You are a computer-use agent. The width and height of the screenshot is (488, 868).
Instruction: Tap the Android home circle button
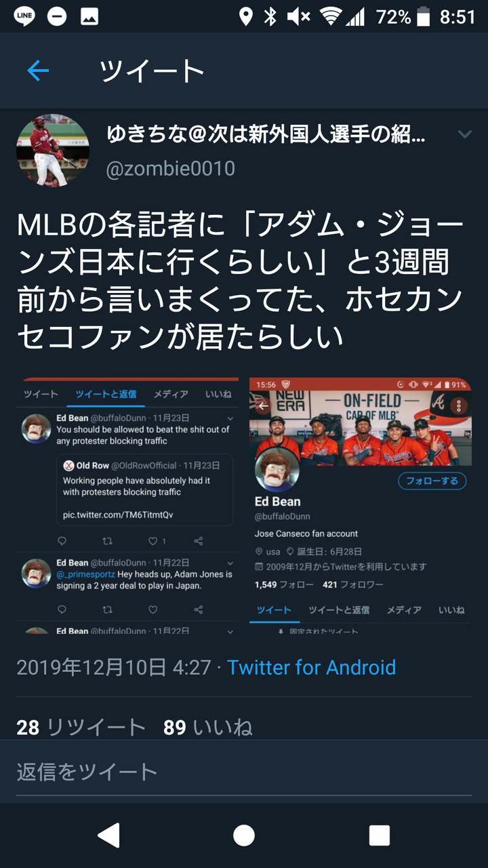tap(244, 835)
